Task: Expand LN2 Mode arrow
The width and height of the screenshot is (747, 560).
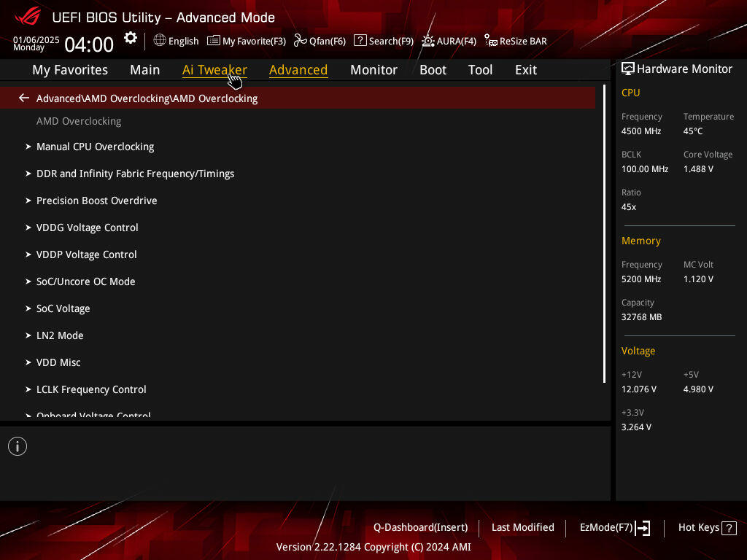Action: tap(28, 335)
